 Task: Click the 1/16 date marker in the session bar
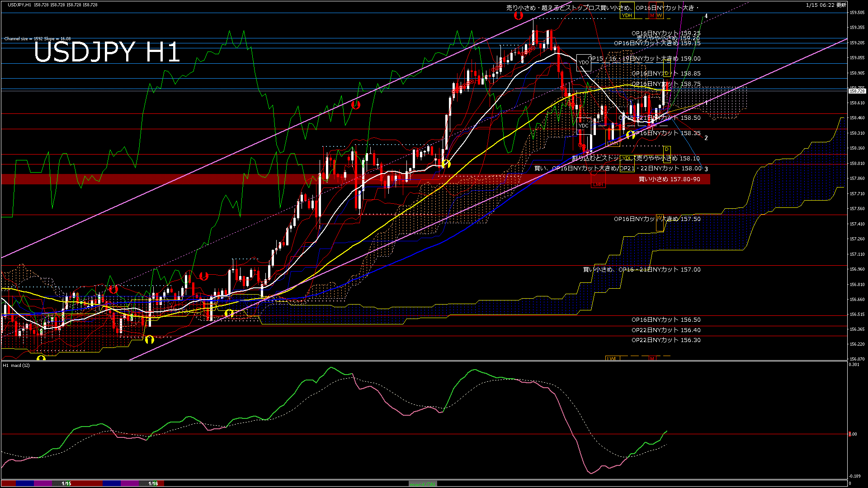tap(153, 483)
